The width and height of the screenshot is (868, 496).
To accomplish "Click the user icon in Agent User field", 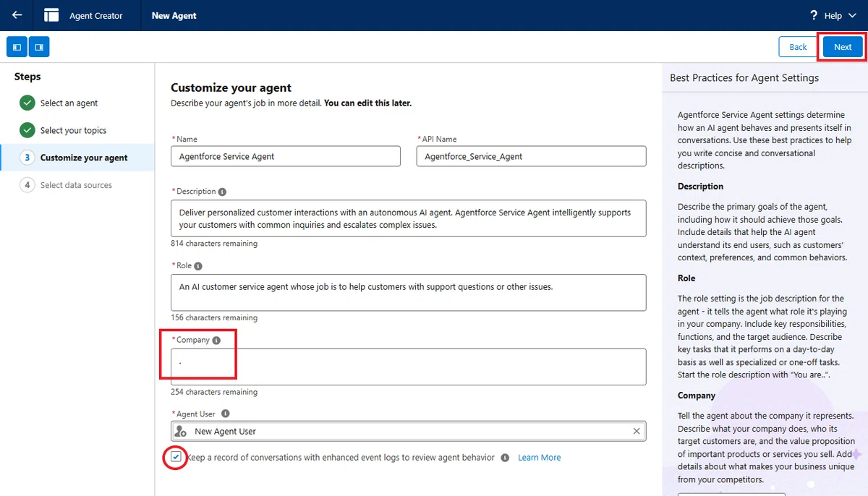I will [181, 431].
